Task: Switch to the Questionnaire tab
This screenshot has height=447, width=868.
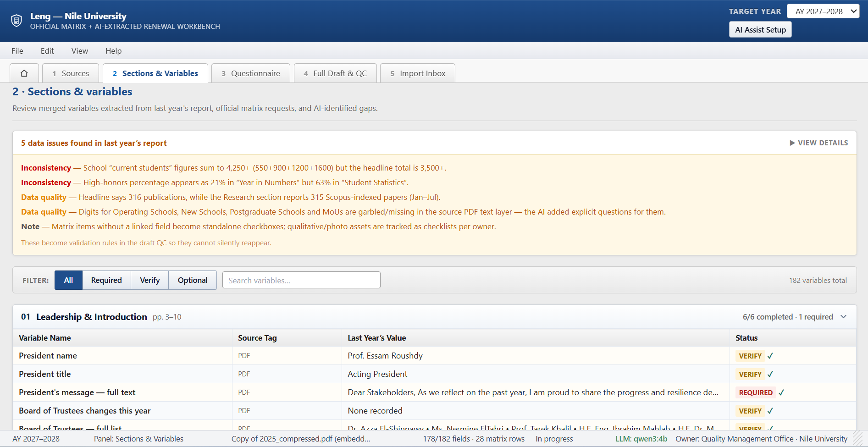Action: click(251, 73)
